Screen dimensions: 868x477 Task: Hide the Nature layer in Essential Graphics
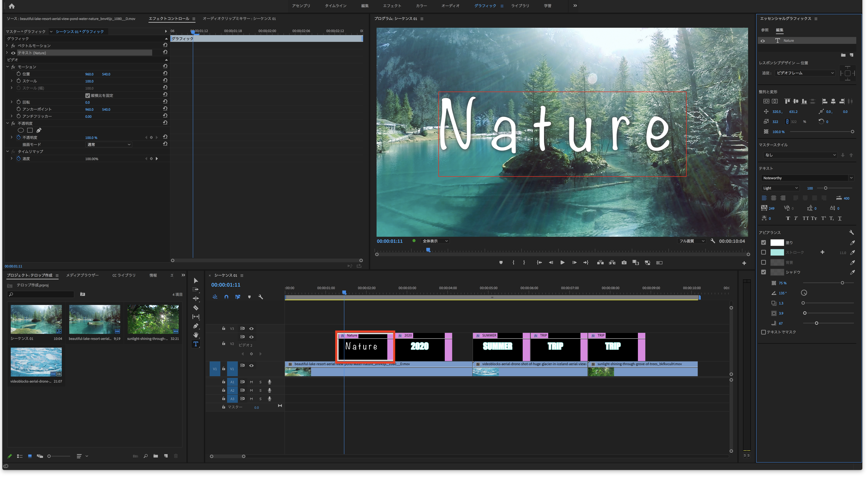(763, 41)
